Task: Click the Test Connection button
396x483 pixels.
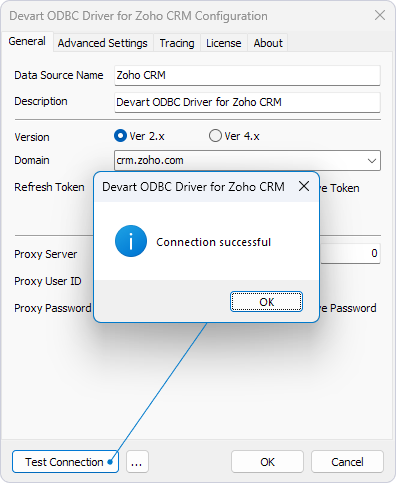Action: coord(65,462)
